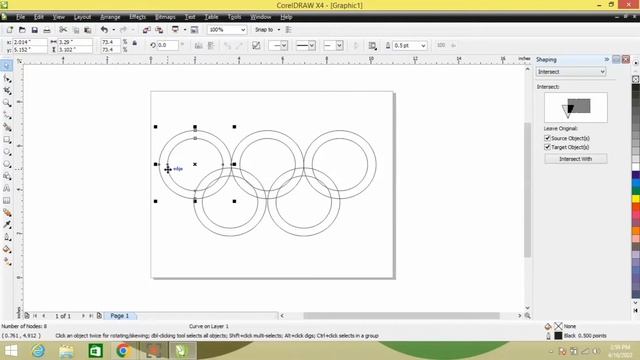Pick the yellow swatch in the palette
Image resolution: width=640 pixels, height=360 pixels.
[x=636, y=199]
